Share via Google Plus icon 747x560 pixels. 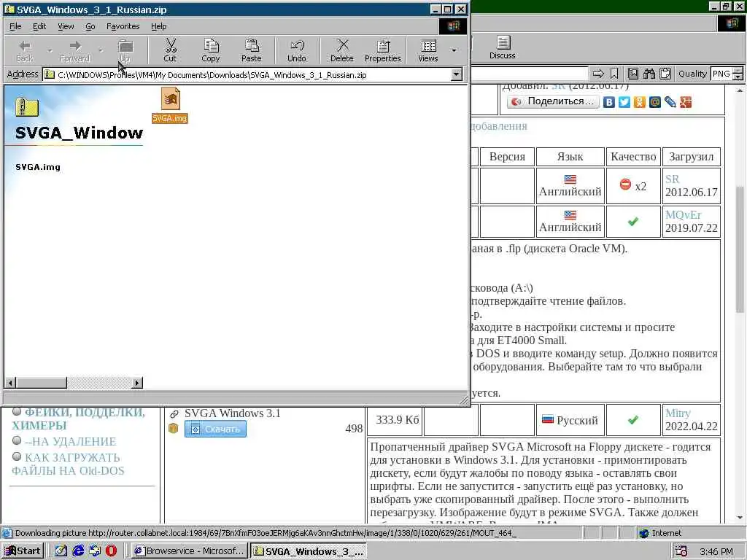click(x=686, y=102)
